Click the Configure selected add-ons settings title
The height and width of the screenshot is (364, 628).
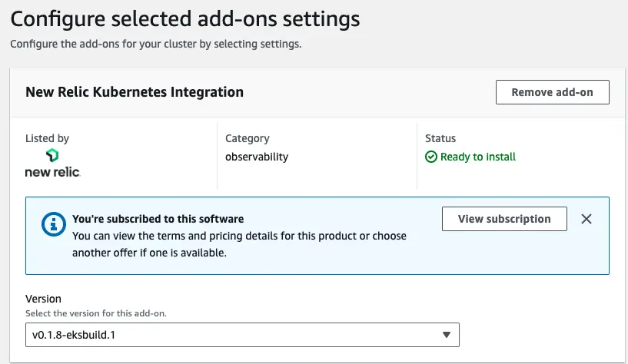[x=185, y=18]
